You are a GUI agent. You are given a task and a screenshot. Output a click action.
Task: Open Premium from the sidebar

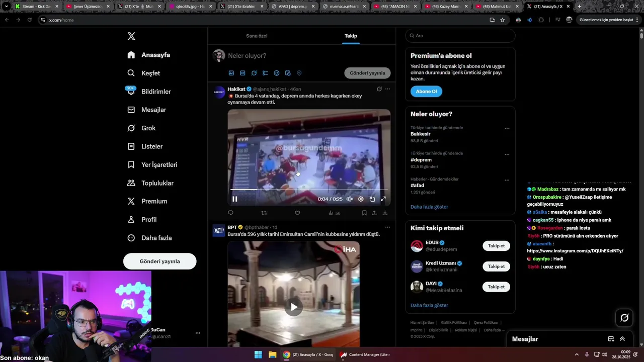coord(147,201)
